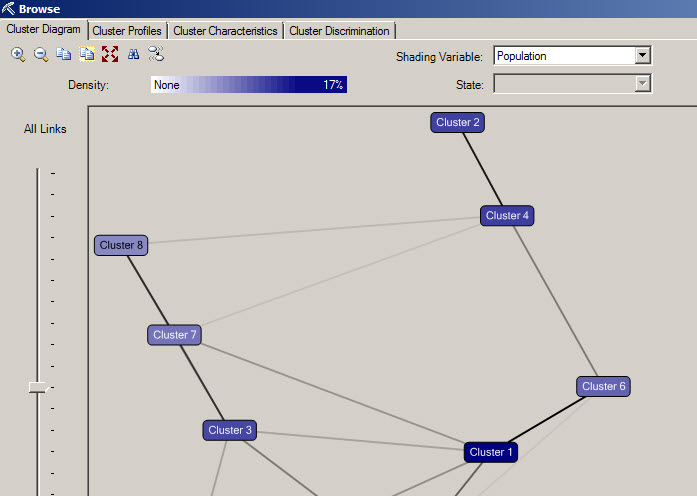Click the Density shading gradient bar
The height and width of the screenshot is (496, 697).
[249, 84]
